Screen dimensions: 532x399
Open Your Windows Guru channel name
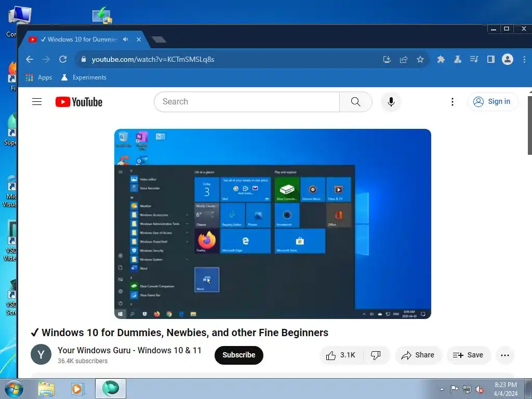point(129,350)
